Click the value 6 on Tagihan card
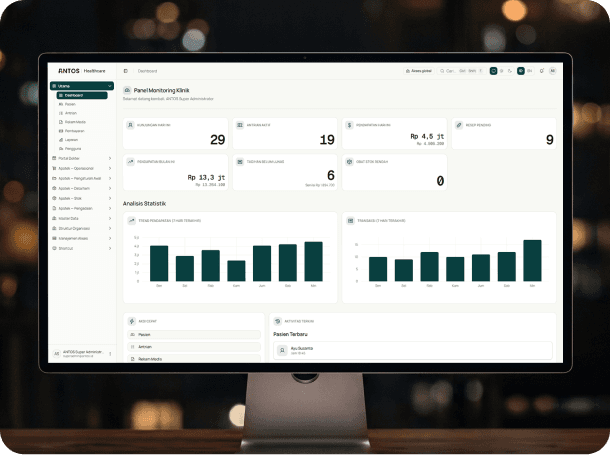The width and height of the screenshot is (610, 455). click(331, 175)
